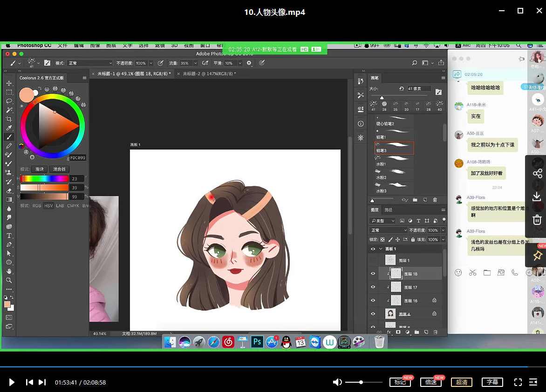Click the download icon in the player sidebar
546x392 pixels.
click(537, 196)
